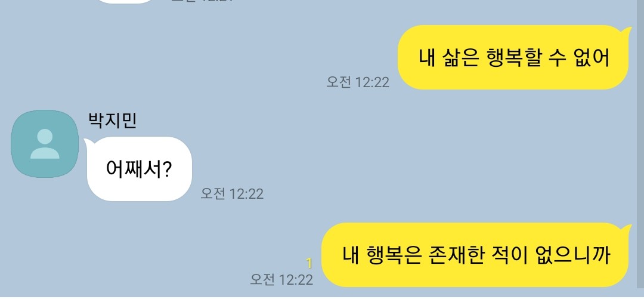This screenshot has height=299, width=644.
Task: Click the word 삶은 in the yellow bubble
Action: [x=460, y=57]
